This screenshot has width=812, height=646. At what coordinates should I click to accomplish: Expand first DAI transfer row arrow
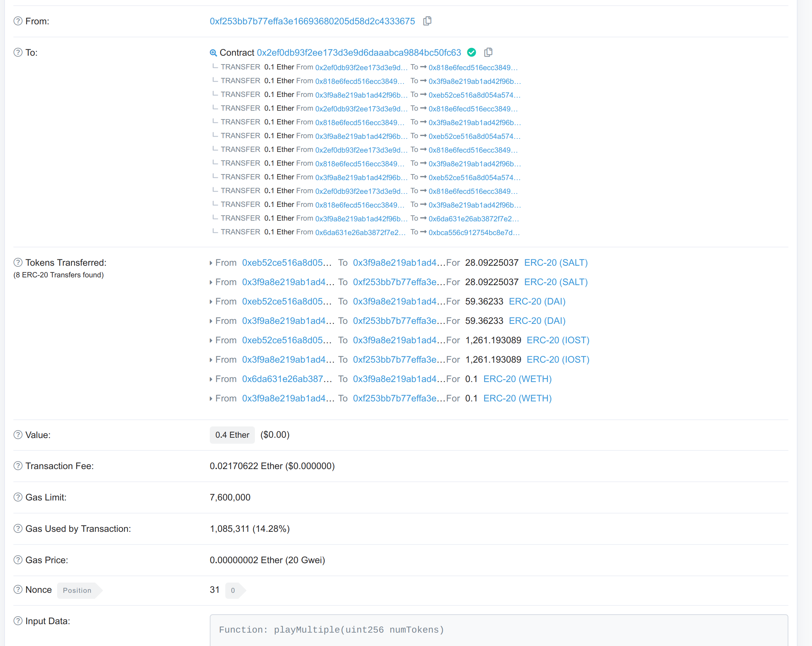tap(211, 302)
